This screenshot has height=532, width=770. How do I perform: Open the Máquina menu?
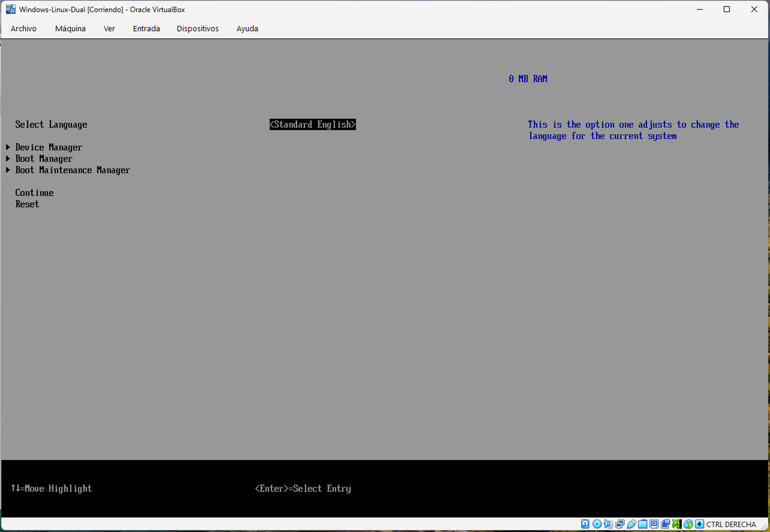[x=70, y=29]
